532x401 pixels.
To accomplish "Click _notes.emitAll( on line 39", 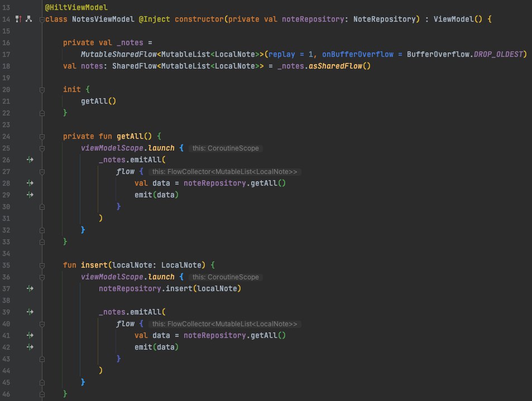I will click(x=132, y=312).
